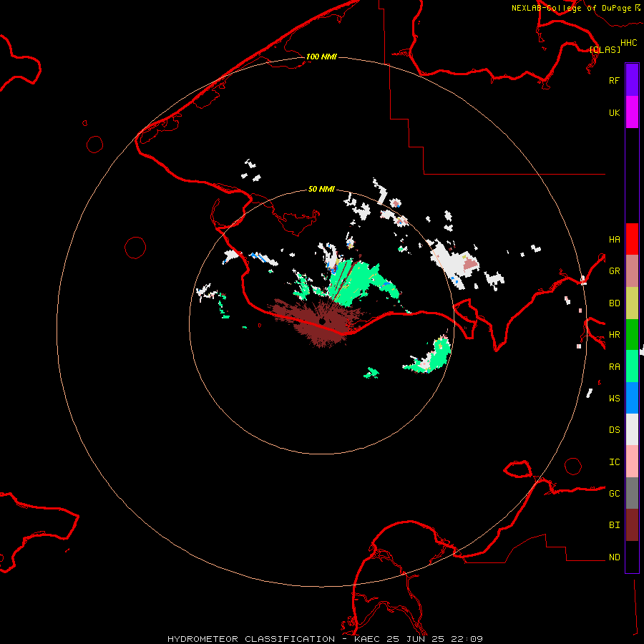Select the GC gray legend swatch
The image size is (644, 644).
632,493
